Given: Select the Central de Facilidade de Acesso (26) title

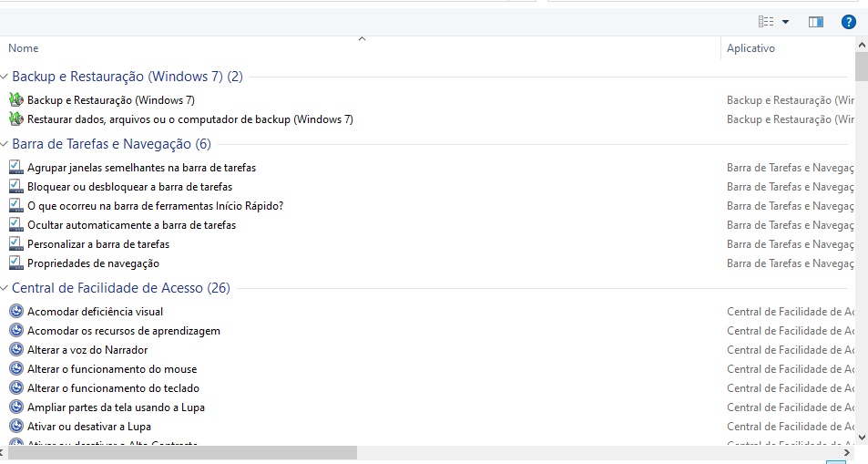Looking at the screenshot, I should pyautogui.click(x=120, y=288).
